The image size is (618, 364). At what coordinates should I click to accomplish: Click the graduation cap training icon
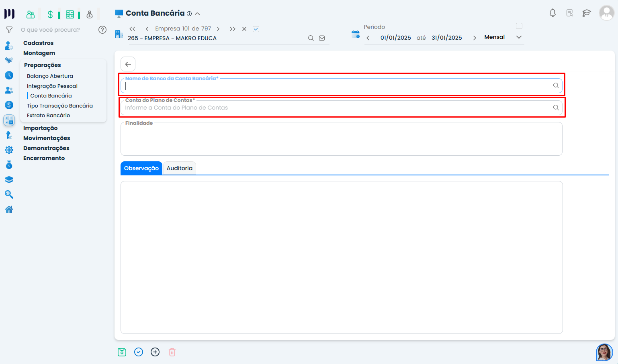(x=586, y=13)
